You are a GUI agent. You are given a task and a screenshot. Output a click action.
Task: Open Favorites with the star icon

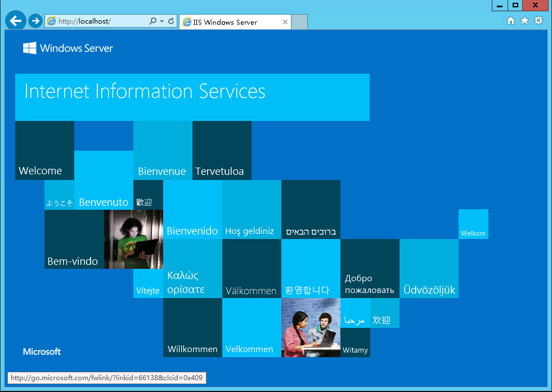point(524,21)
